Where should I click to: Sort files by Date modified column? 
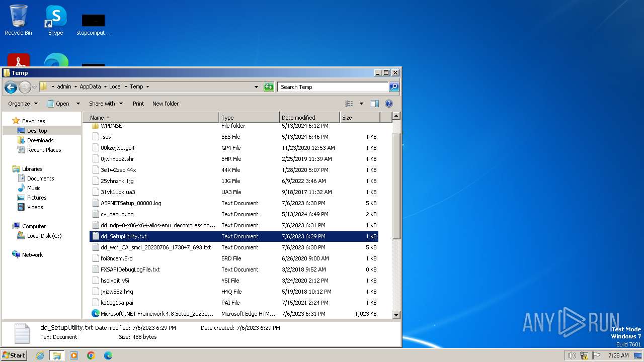coord(310,118)
